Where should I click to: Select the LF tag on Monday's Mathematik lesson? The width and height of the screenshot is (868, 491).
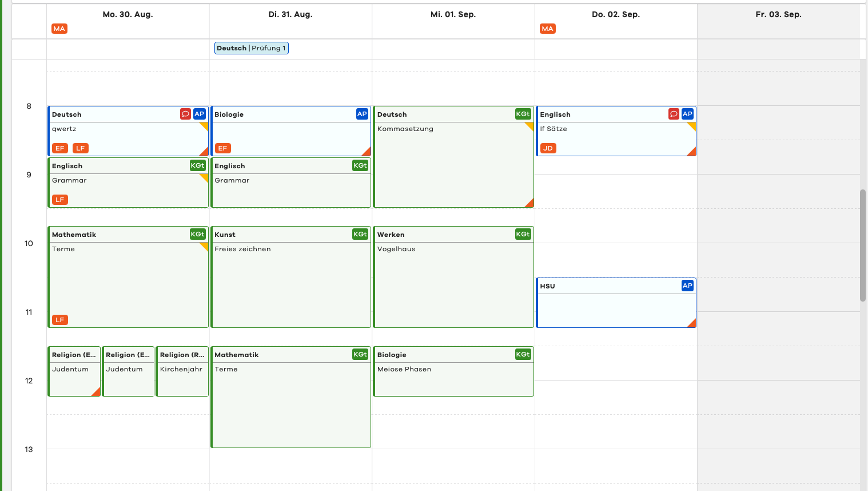59,320
